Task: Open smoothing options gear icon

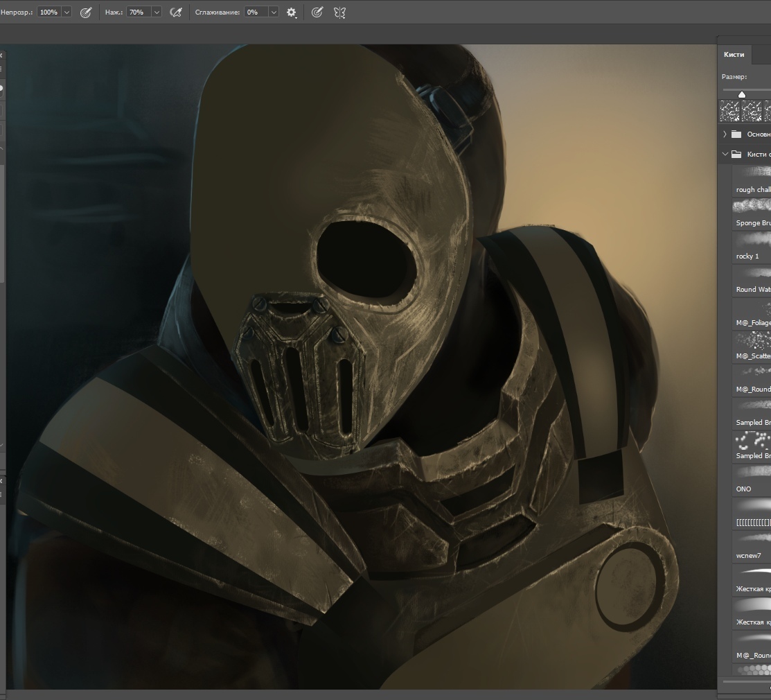Action: coord(292,12)
